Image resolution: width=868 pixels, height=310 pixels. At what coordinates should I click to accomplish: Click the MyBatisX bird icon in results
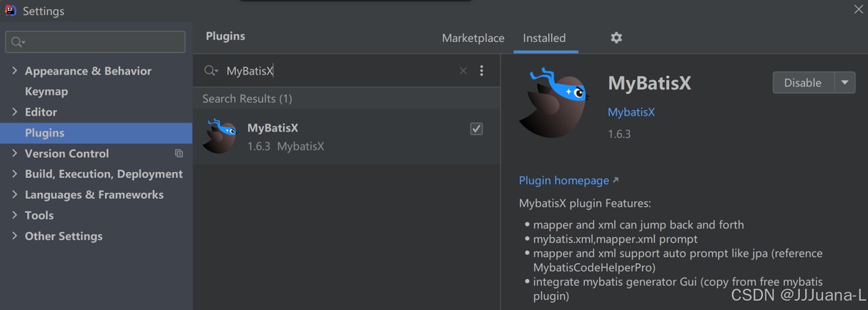pos(220,136)
